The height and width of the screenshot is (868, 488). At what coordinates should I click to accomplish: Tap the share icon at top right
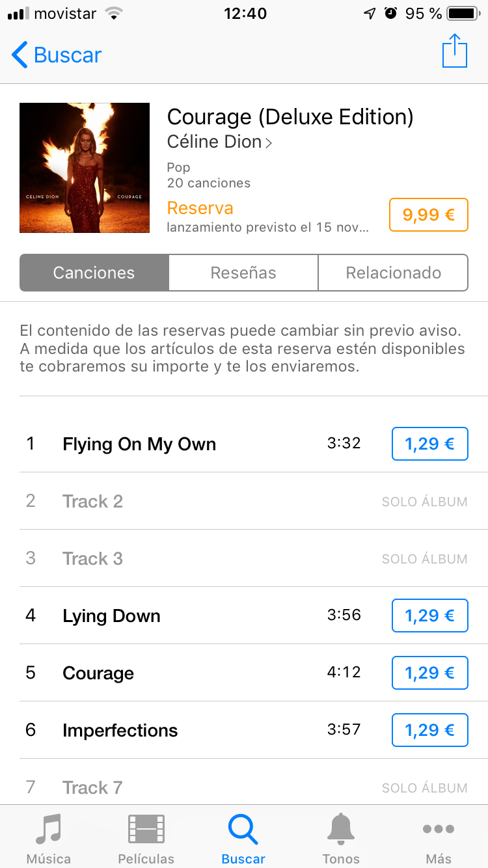pyautogui.click(x=455, y=51)
